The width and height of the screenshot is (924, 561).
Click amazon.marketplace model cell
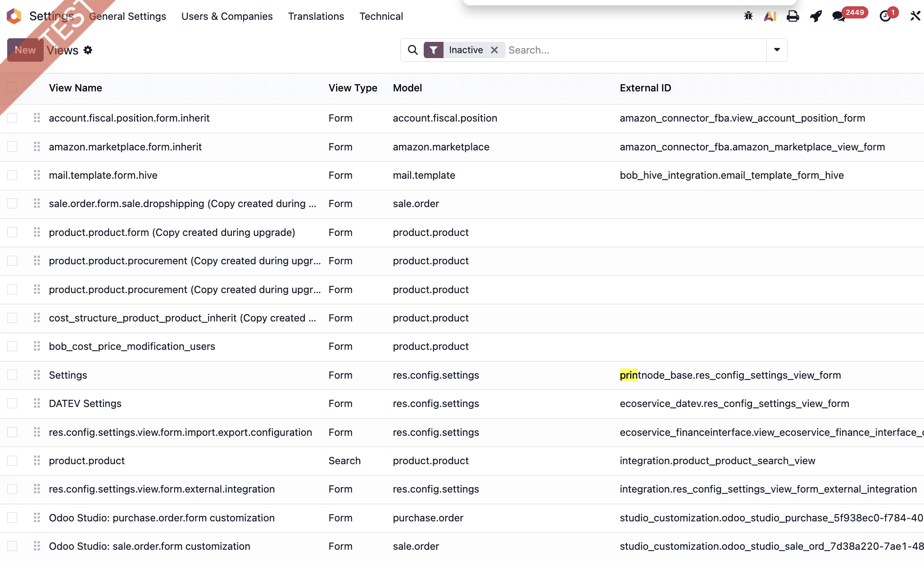(441, 147)
